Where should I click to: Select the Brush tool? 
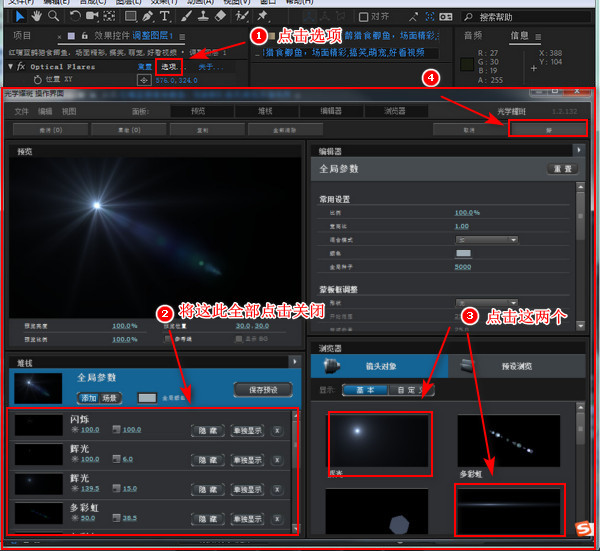click(x=186, y=16)
